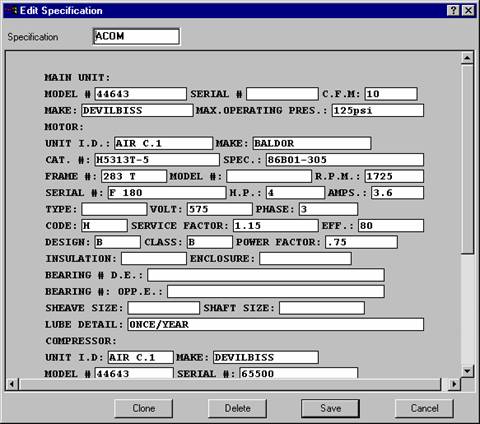Image resolution: width=480 pixels, height=424 pixels.
Task: Click the Edit Specification title bar icon
Action: click(x=12, y=11)
